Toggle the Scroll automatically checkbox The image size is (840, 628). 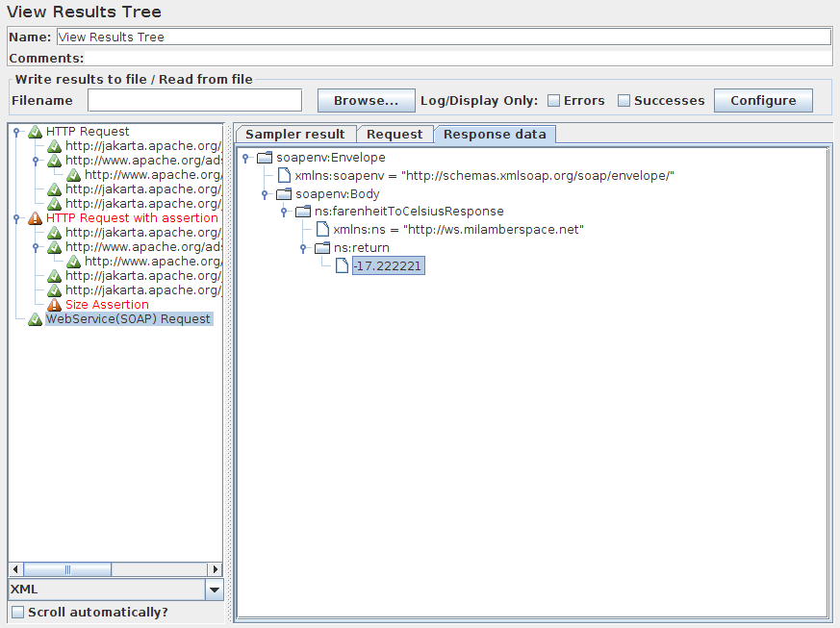17,613
